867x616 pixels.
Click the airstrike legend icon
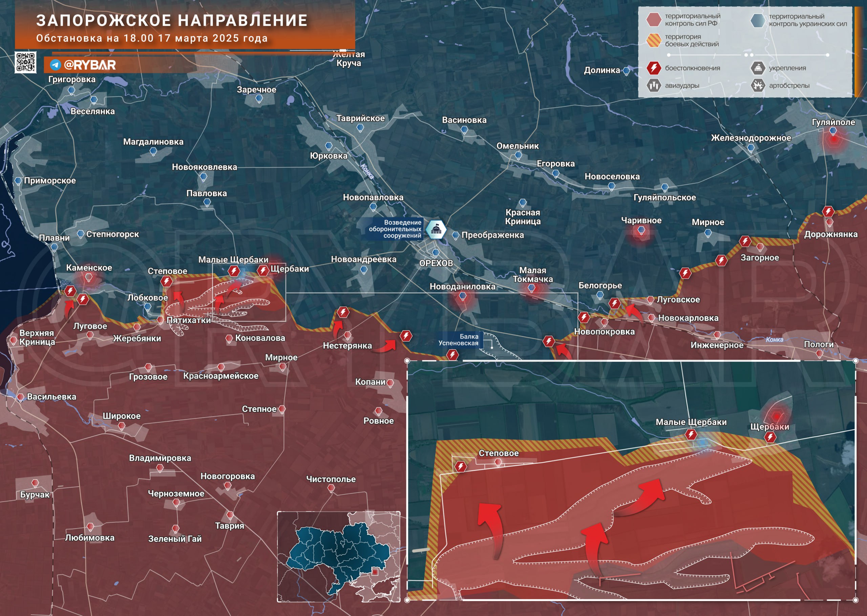[x=654, y=85]
